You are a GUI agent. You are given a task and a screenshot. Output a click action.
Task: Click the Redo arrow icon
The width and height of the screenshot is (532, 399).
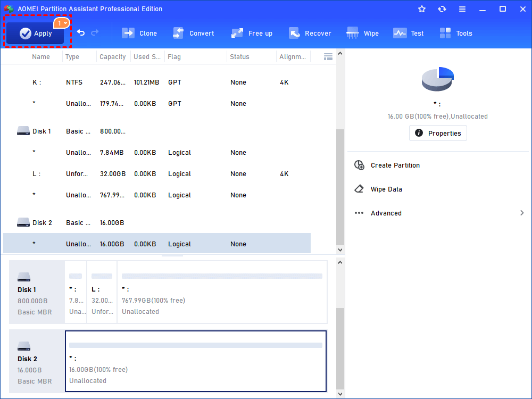pyautogui.click(x=95, y=32)
